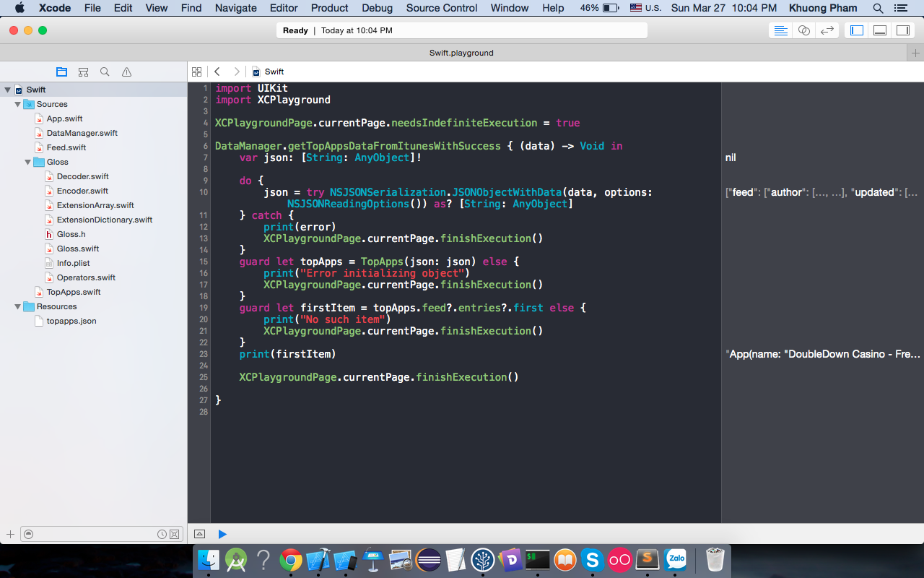Add a new tab with plus button
Viewport: 924px width, 578px height.
(915, 53)
